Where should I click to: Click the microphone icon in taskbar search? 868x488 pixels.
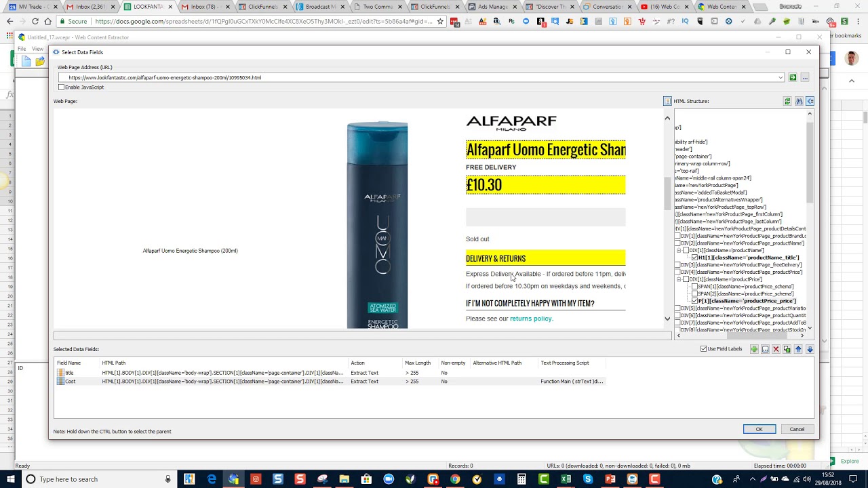pos(167,479)
